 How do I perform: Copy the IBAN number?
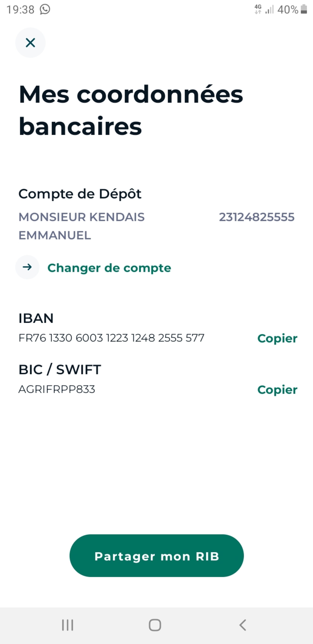277,338
